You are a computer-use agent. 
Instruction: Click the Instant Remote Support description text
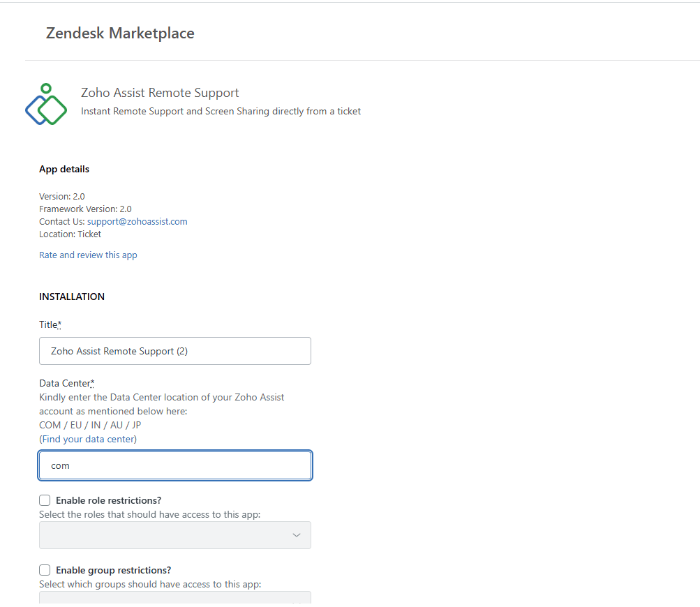[221, 111]
